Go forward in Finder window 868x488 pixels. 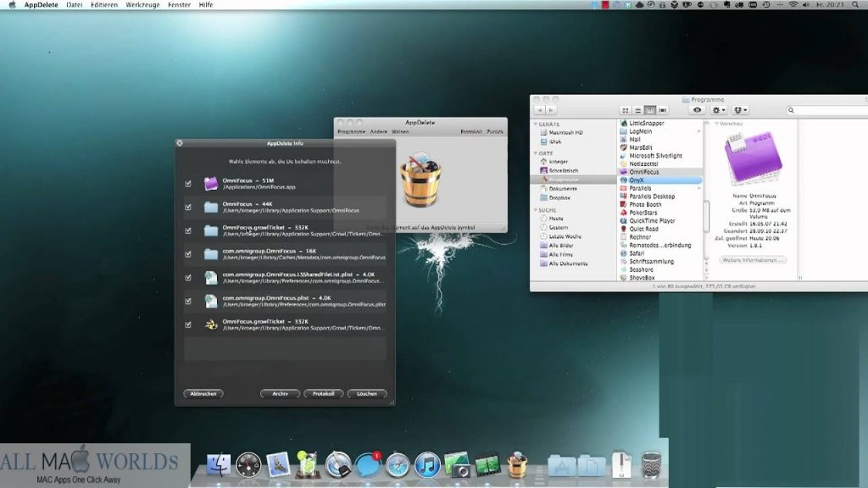pyautogui.click(x=550, y=110)
